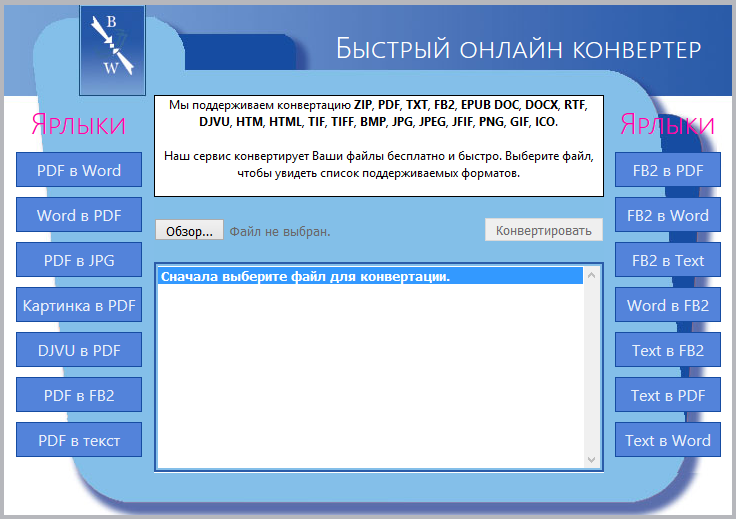Choose the FB2 в Text shortcut
The width and height of the screenshot is (736, 519).
[x=668, y=260]
